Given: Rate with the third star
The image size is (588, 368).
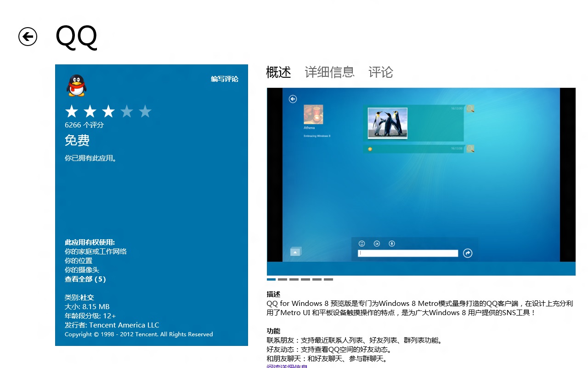Looking at the screenshot, I should pyautogui.click(x=108, y=111).
